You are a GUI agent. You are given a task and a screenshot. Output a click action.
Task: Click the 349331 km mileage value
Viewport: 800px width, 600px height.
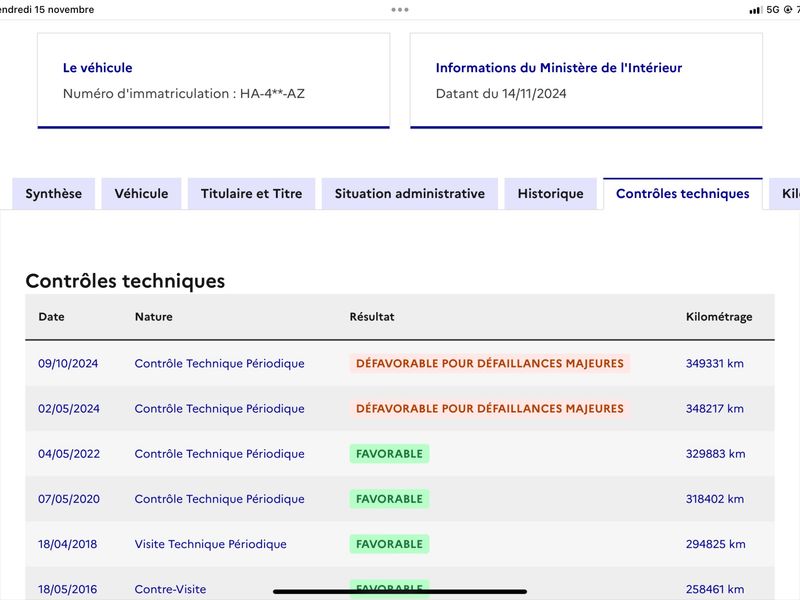tap(715, 364)
